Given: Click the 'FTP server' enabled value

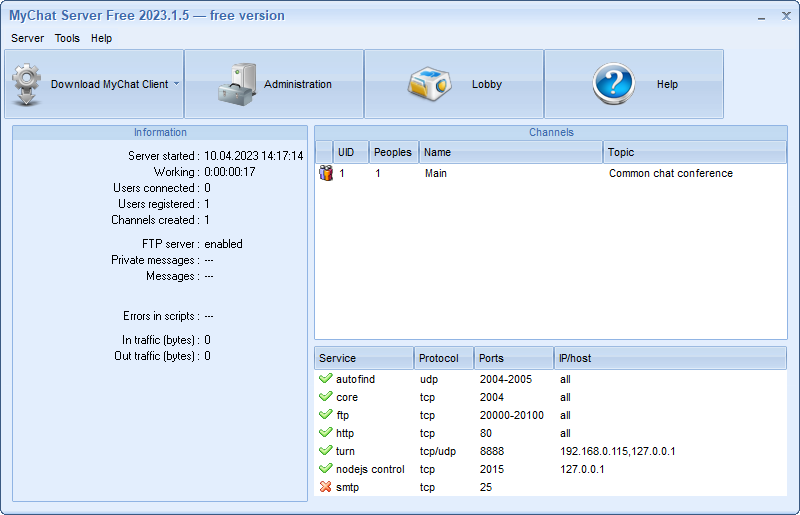Looking at the screenshot, I should pyautogui.click(x=223, y=244).
